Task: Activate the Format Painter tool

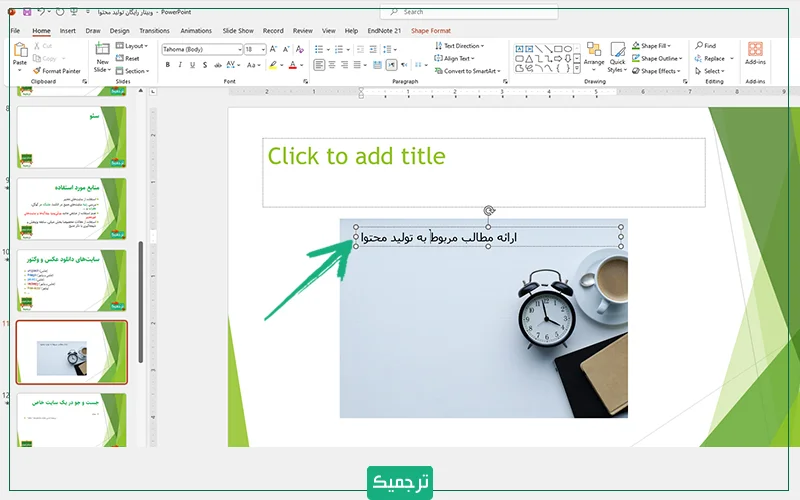Action: pyautogui.click(x=57, y=71)
